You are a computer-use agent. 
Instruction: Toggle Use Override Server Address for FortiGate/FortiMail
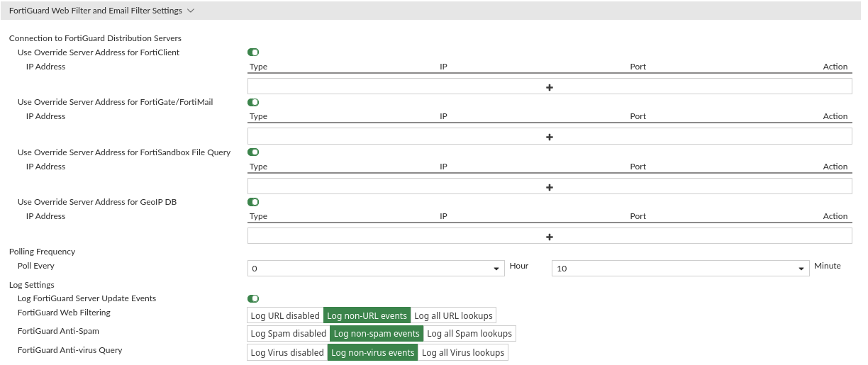coord(253,102)
